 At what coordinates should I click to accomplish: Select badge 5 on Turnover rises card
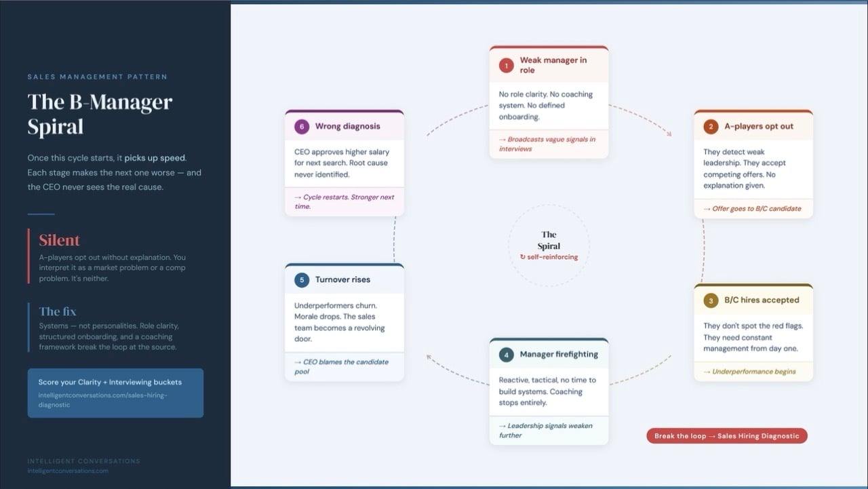coord(301,279)
